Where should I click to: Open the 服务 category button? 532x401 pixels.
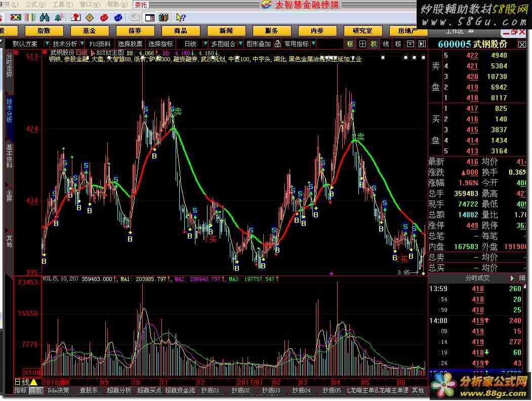tap(271, 31)
